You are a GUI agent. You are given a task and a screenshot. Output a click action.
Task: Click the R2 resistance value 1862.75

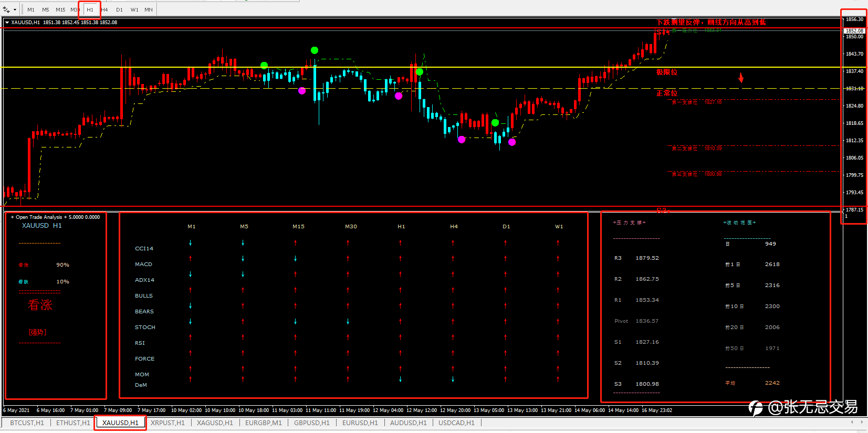[647, 279]
